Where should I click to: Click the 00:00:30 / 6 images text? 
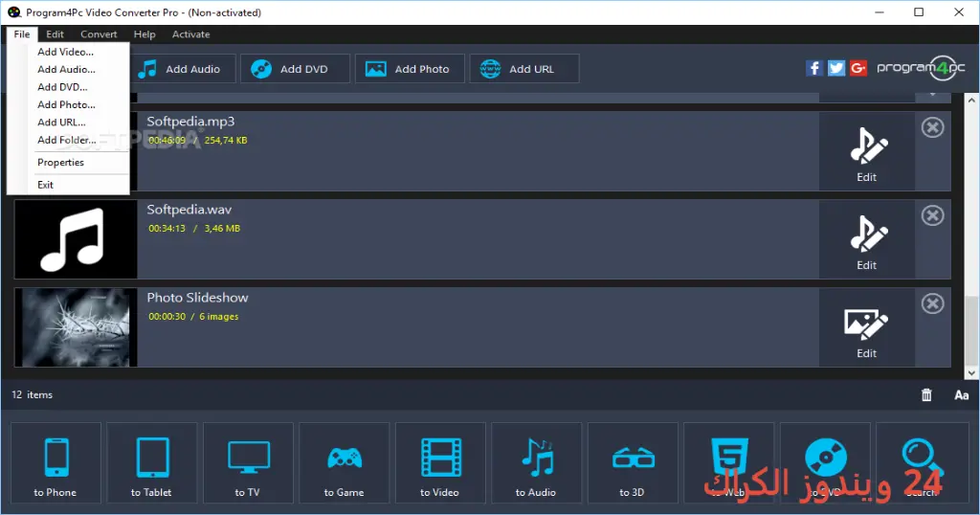point(193,317)
